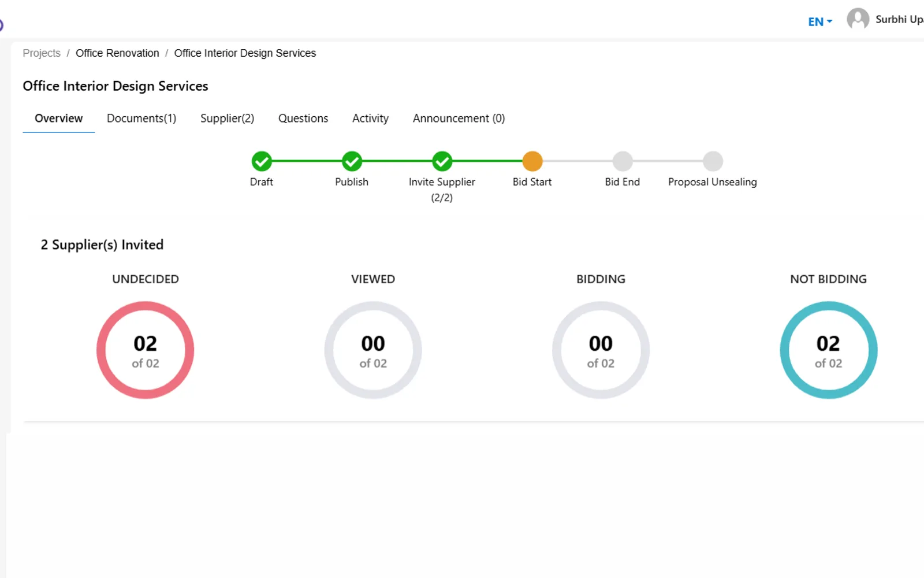The width and height of the screenshot is (924, 578).
Task: Click the page title Office Interior Design Services
Action: (x=115, y=86)
